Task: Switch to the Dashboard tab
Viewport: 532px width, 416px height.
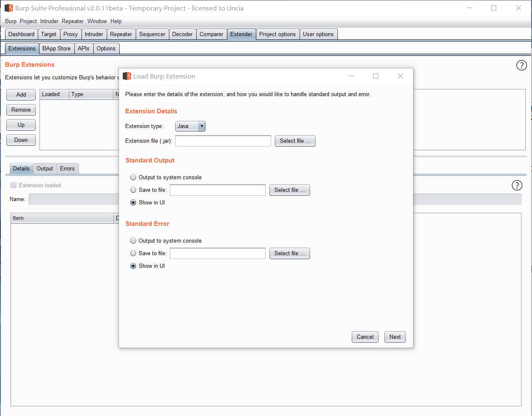Action: [x=21, y=34]
